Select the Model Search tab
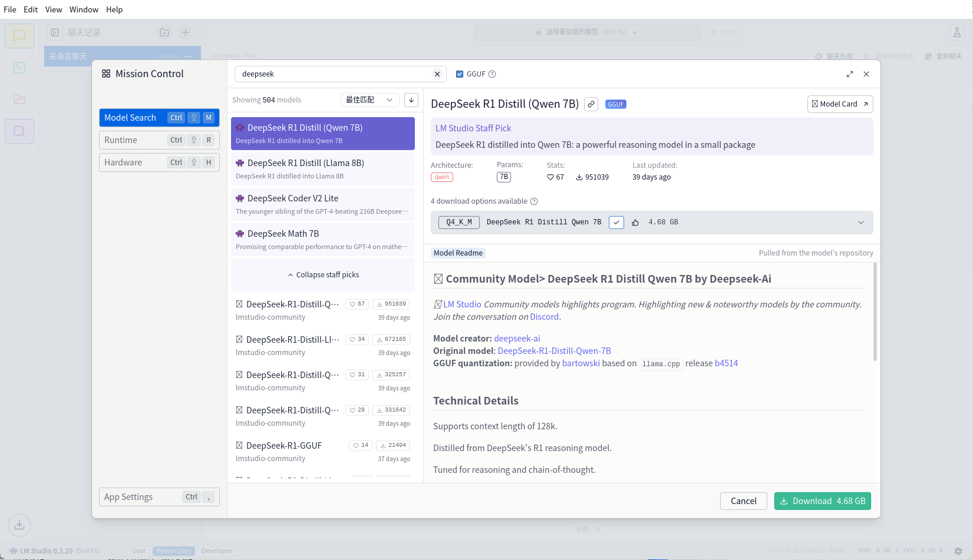Image resolution: width=973 pixels, height=560 pixels. point(159,118)
